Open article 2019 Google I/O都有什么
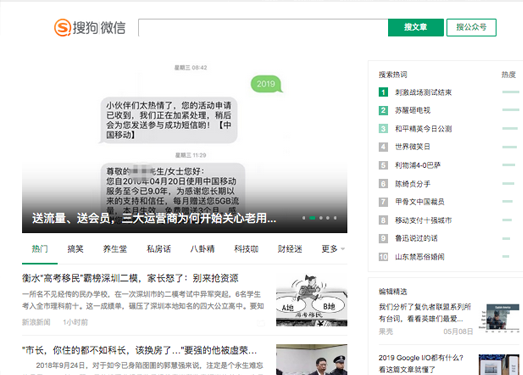 [x=421, y=364]
